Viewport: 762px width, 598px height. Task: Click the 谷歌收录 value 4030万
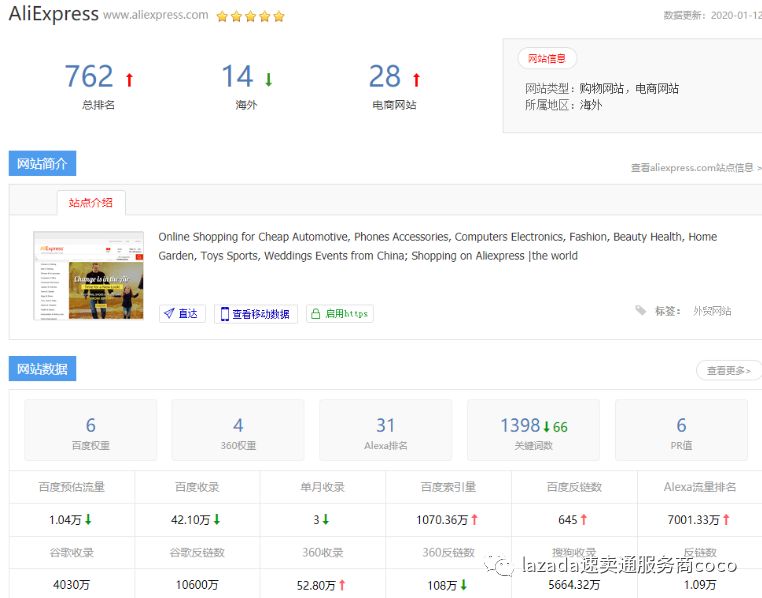tap(71, 585)
